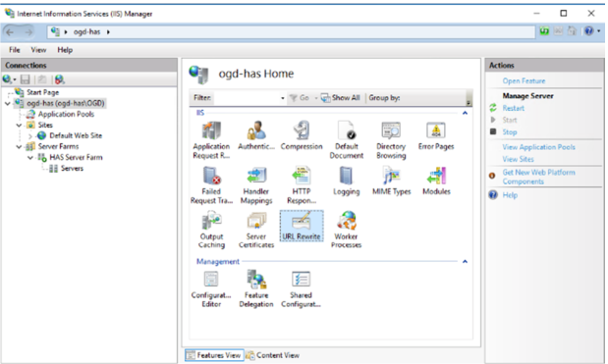The height and width of the screenshot is (364, 608).
Task: Open the HTTP Response Headers icon
Action: click(302, 185)
